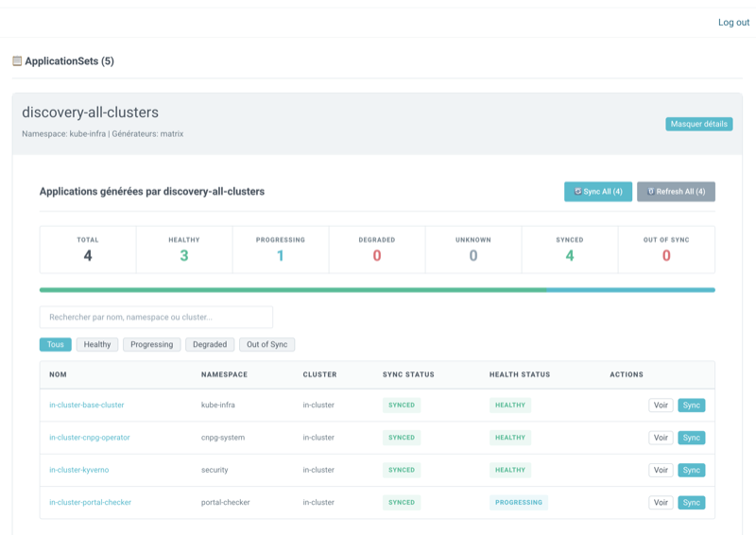Image resolution: width=756 pixels, height=535 pixels.
Task: Click Voir for in-cluster-kyverno
Action: coord(661,470)
